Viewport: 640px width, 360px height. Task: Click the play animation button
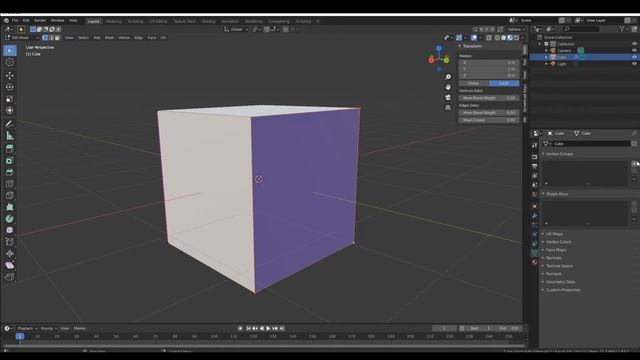click(268, 328)
